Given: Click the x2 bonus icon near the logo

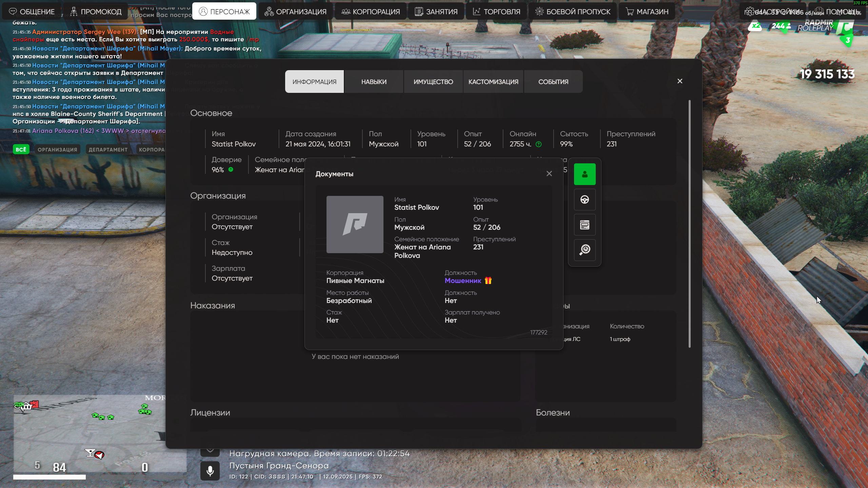Looking at the screenshot, I should [755, 26].
